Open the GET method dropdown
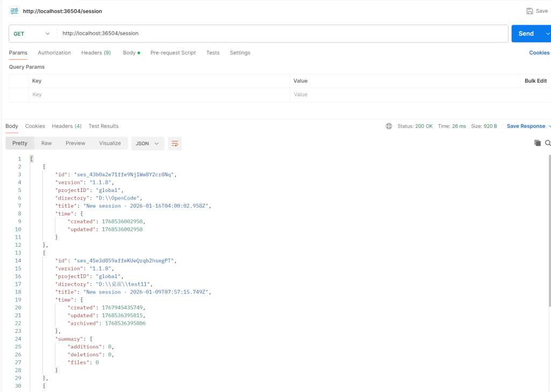The height and width of the screenshot is (392, 551). click(32, 33)
